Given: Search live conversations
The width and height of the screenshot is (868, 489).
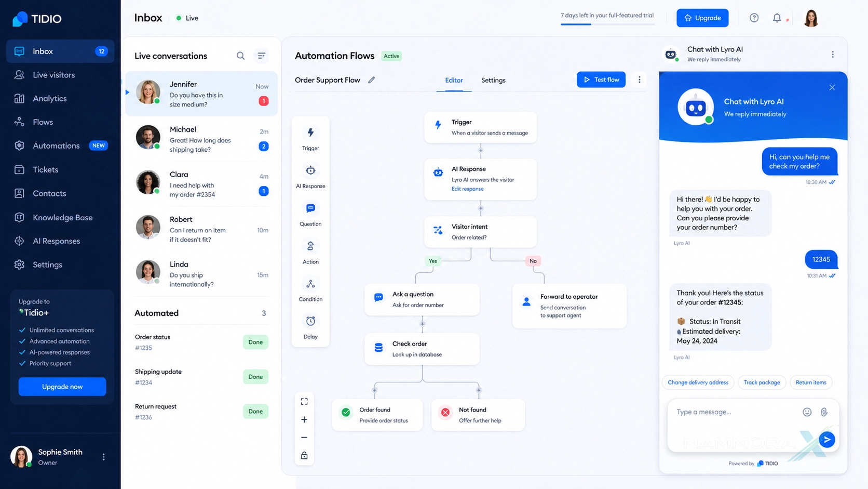Looking at the screenshot, I should [x=240, y=56].
